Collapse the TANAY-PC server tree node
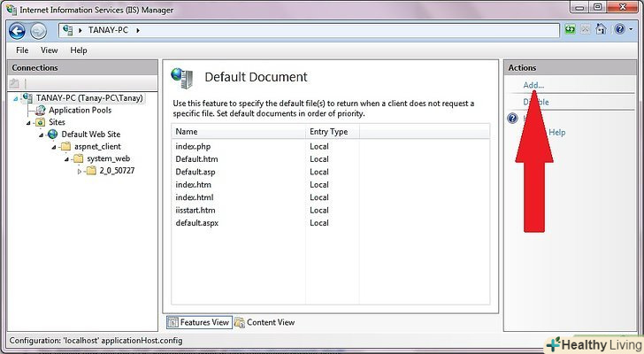 (15, 98)
